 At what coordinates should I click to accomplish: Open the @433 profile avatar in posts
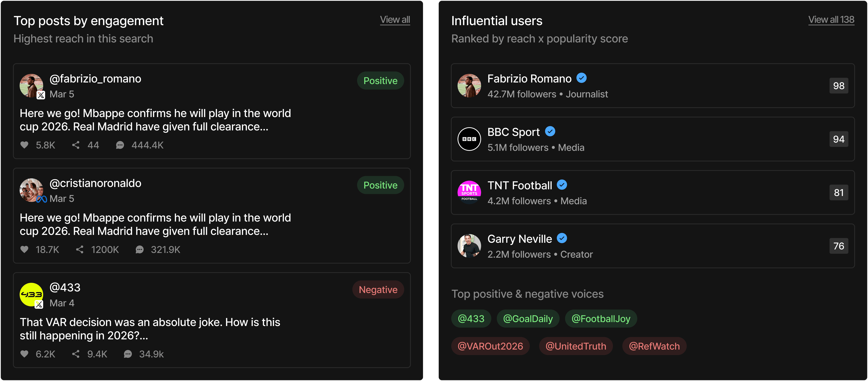click(31, 294)
